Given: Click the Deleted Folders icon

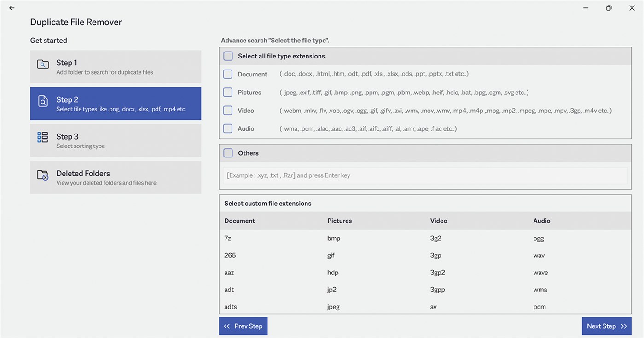Looking at the screenshot, I should pos(43,175).
